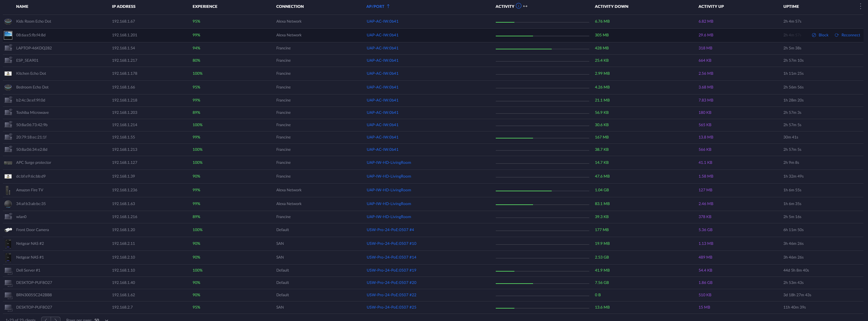Screen dimensions: 868x321
Task: Block the 08:6a:e5:fb:f4:8d client
Action: pyautogui.click(x=820, y=35)
